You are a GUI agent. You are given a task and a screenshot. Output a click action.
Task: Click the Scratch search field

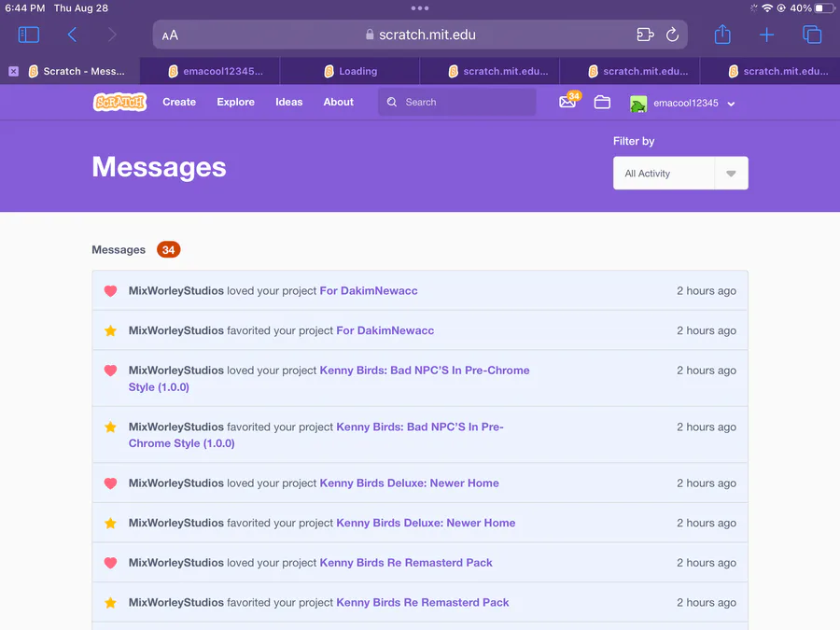click(457, 102)
